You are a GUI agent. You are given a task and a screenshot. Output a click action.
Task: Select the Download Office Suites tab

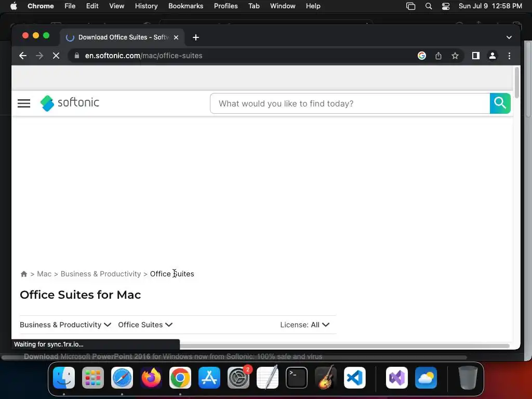point(123,37)
